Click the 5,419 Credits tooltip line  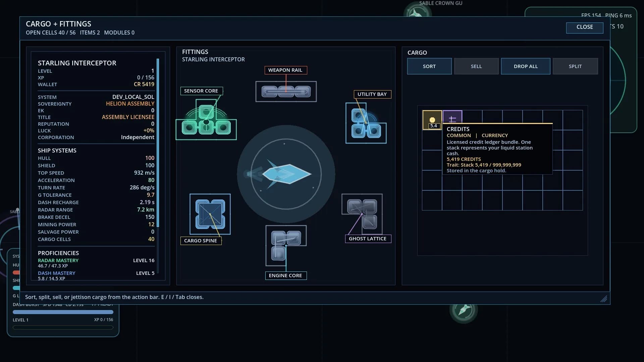point(464,159)
